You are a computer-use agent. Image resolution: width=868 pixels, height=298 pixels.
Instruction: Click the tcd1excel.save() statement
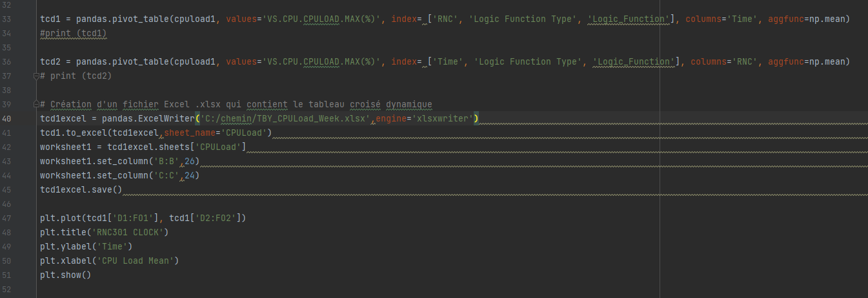[81, 189]
